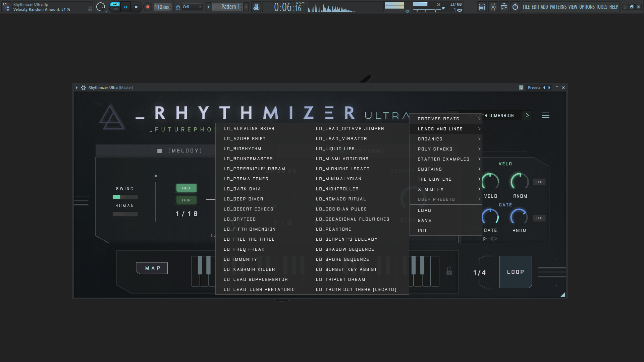
Task: Select next preset arrow in plugin title bar
Action: pyautogui.click(x=549, y=87)
